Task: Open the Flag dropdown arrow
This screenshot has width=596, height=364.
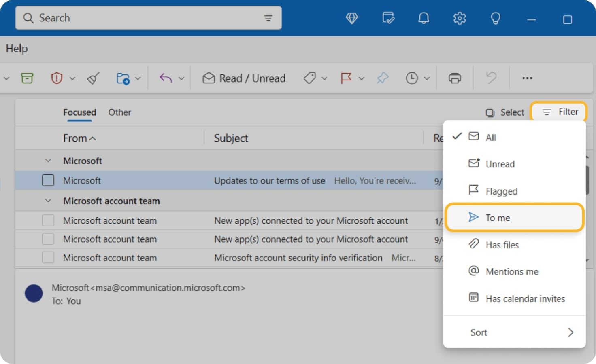Action: pyautogui.click(x=362, y=78)
